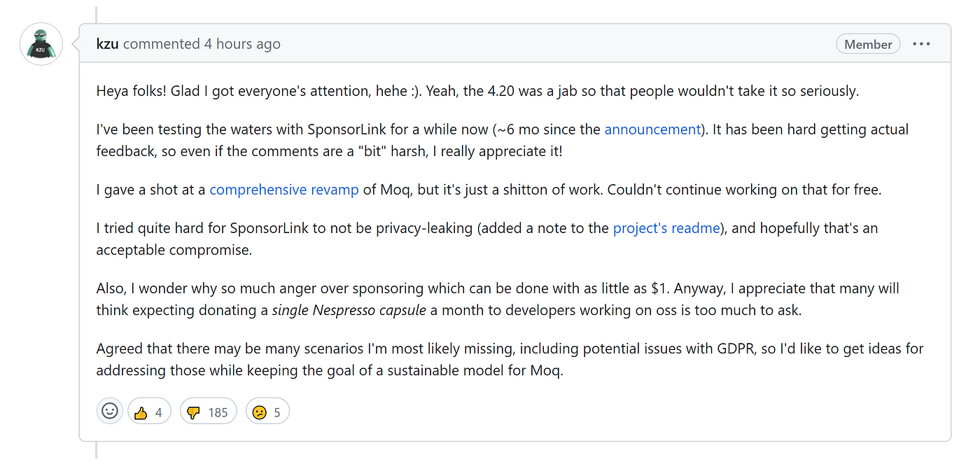Toggle the thumbs up reaction
Screen dimensions: 980x464
[x=149, y=412]
